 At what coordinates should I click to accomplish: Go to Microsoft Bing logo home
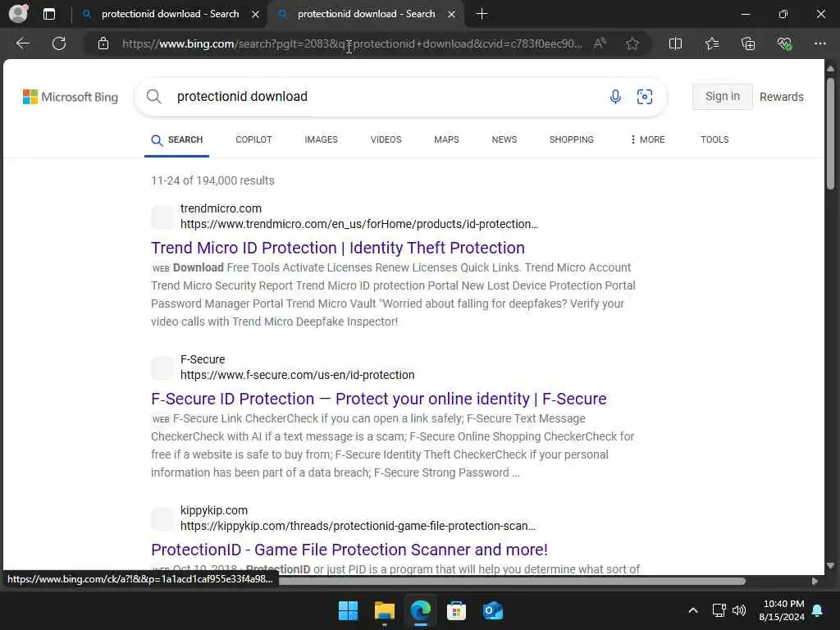click(x=71, y=97)
